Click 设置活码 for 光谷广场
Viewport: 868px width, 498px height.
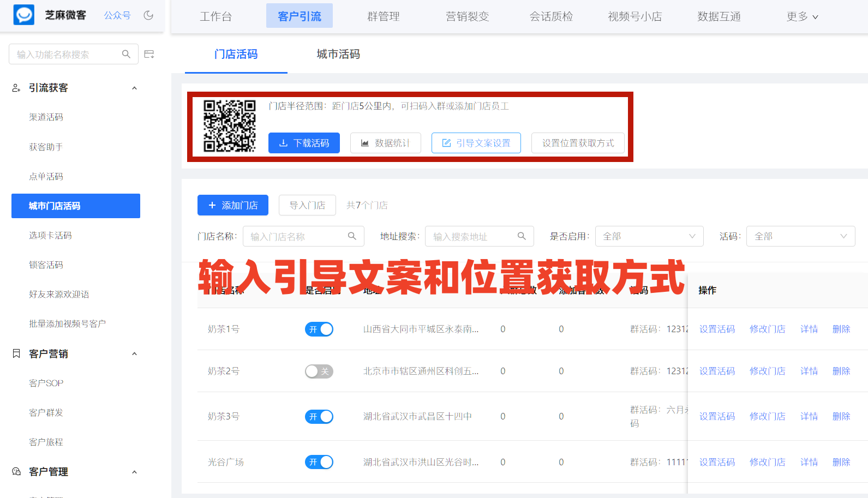tap(717, 462)
